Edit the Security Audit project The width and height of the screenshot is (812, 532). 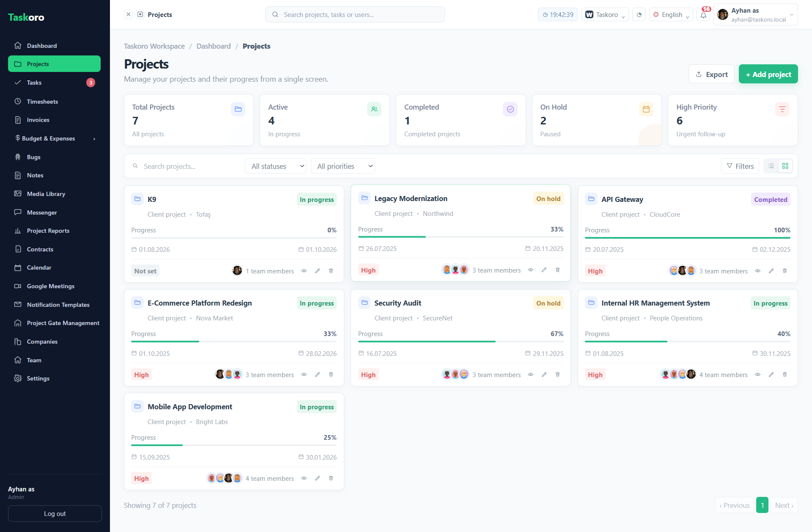(x=544, y=375)
